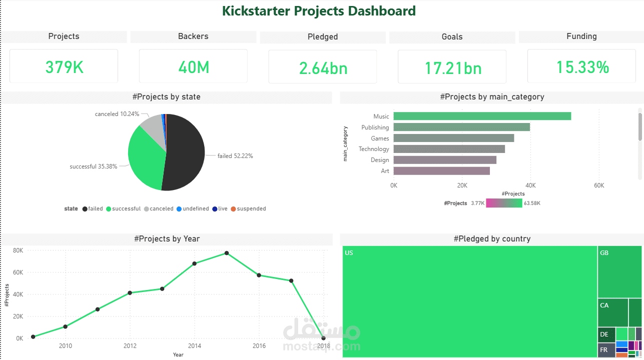Click the scrollbar beside the category bar chart
The height and width of the screenshot is (360, 644).
639,125
